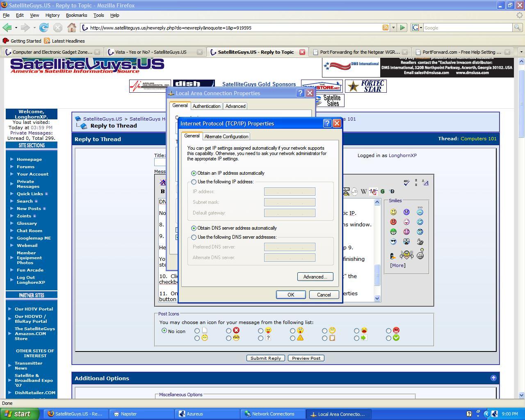Open Azureus from the taskbar
Screen dimensions: 525x420
click(x=208, y=414)
